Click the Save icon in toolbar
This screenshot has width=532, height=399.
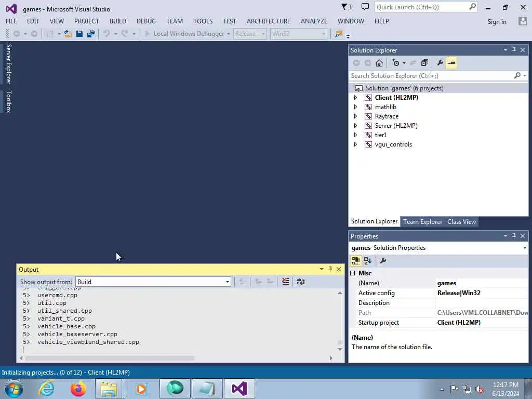79,34
